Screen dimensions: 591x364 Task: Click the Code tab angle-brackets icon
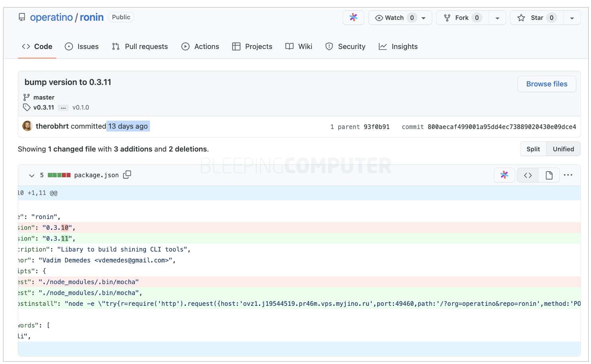[x=26, y=47]
